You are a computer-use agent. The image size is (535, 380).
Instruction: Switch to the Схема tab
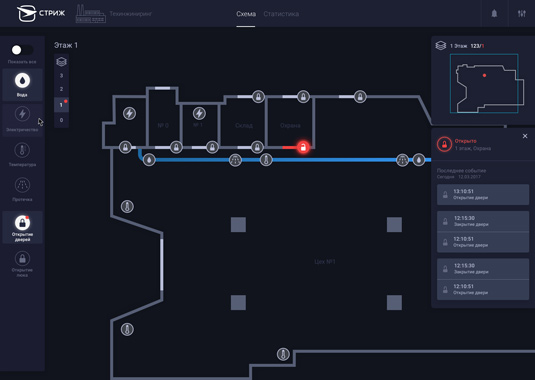coord(246,14)
